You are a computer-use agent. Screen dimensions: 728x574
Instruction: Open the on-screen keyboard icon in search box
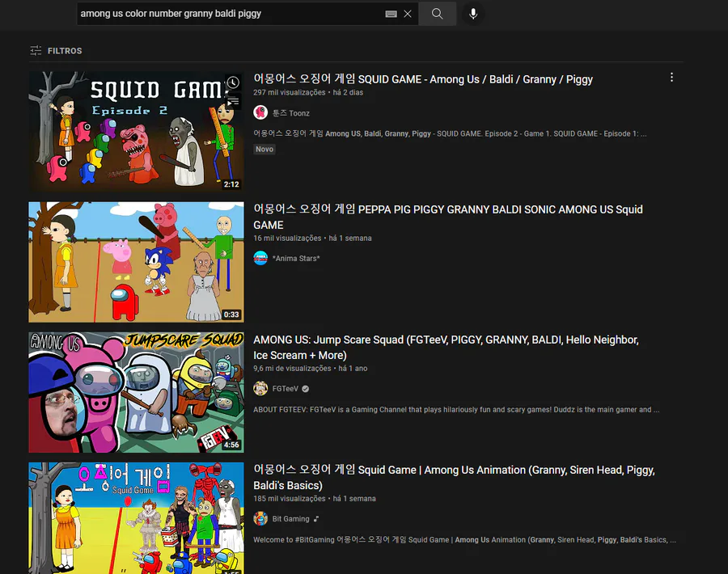tap(391, 14)
